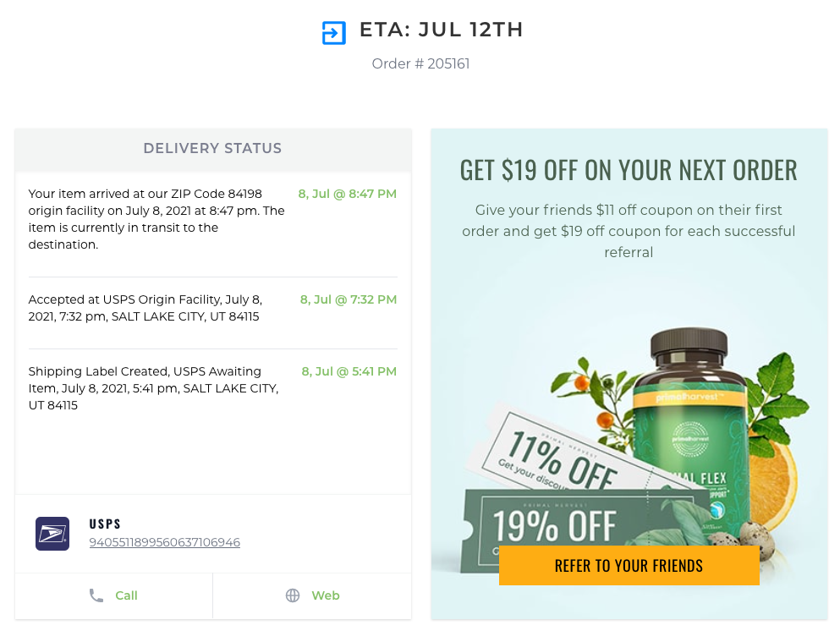The image size is (840, 631).
Task: Click the Delivery Status header
Action: point(212,149)
